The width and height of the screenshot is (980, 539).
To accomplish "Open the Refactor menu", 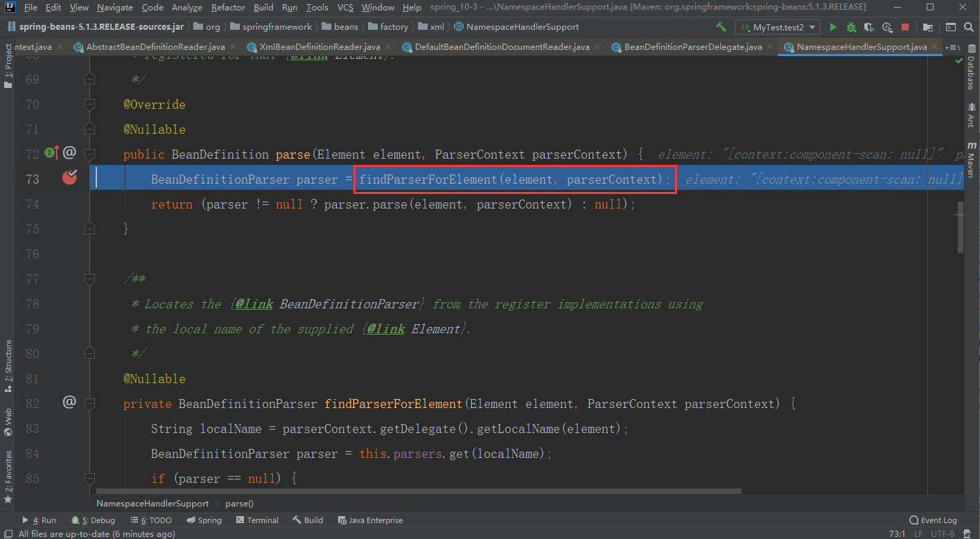I will (x=228, y=7).
